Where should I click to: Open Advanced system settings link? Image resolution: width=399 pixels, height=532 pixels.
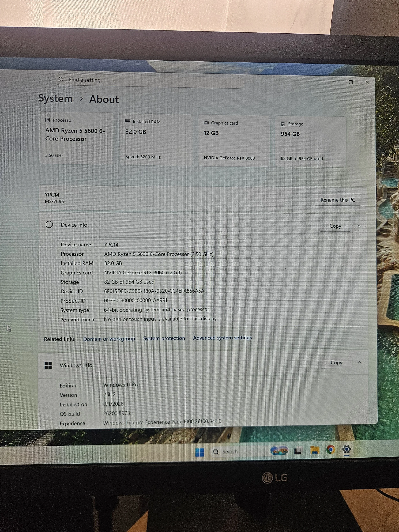coord(222,338)
